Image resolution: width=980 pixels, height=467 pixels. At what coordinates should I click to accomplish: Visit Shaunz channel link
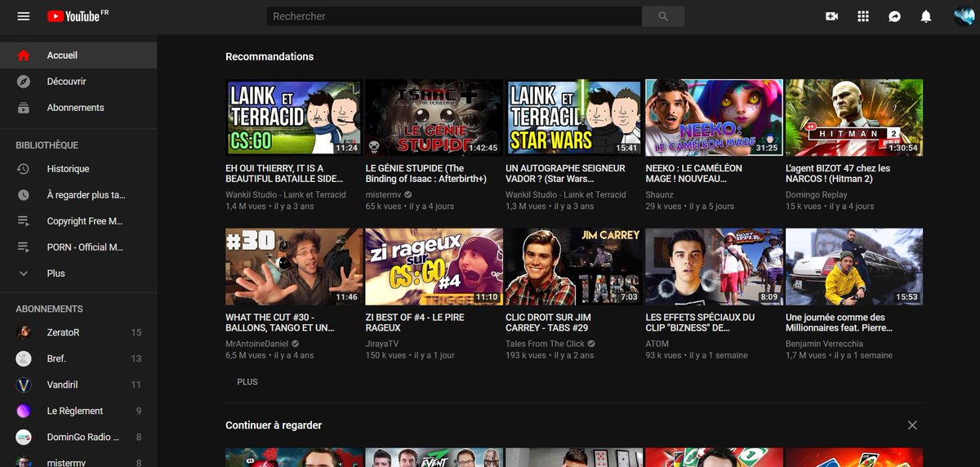tap(660, 194)
